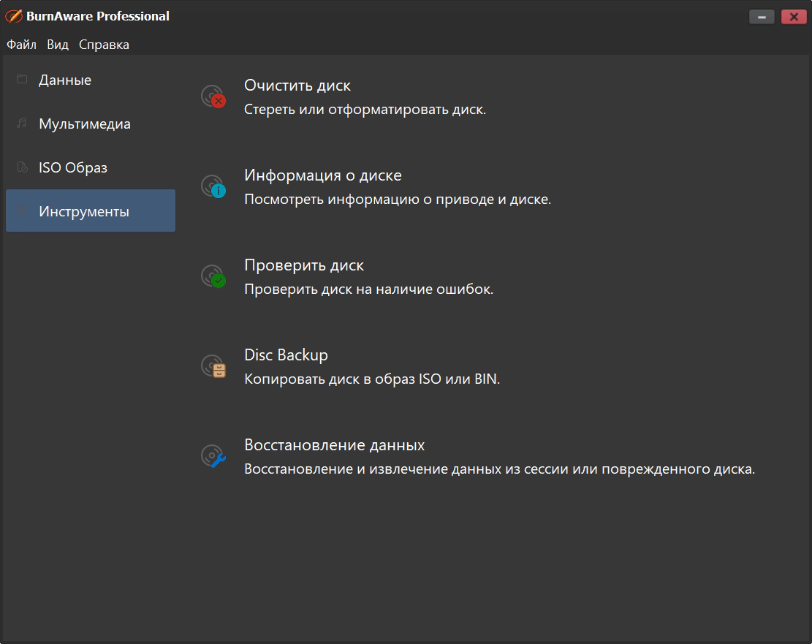This screenshot has width=812, height=644.
Task: Click the BurnAware logo in title bar
Action: pos(13,16)
